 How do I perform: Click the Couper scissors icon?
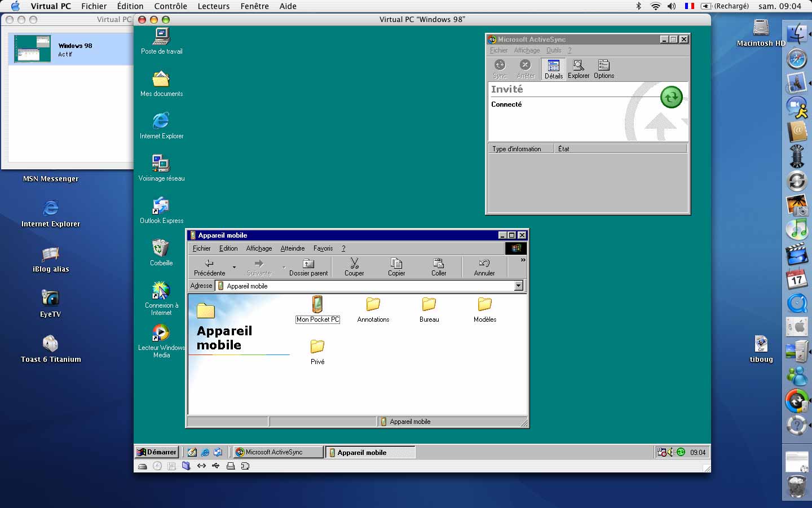click(354, 263)
